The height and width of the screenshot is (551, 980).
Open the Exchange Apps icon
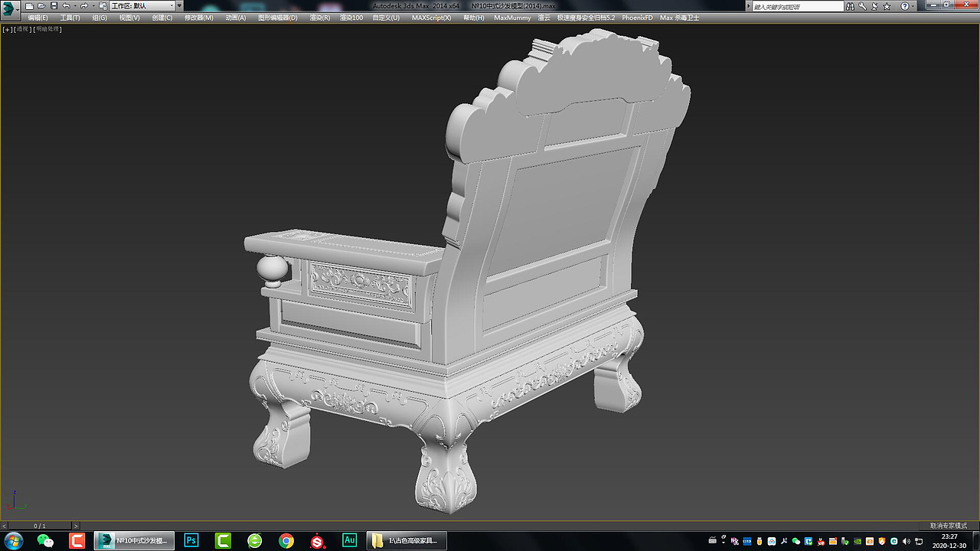pyautogui.click(x=874, y=6)
